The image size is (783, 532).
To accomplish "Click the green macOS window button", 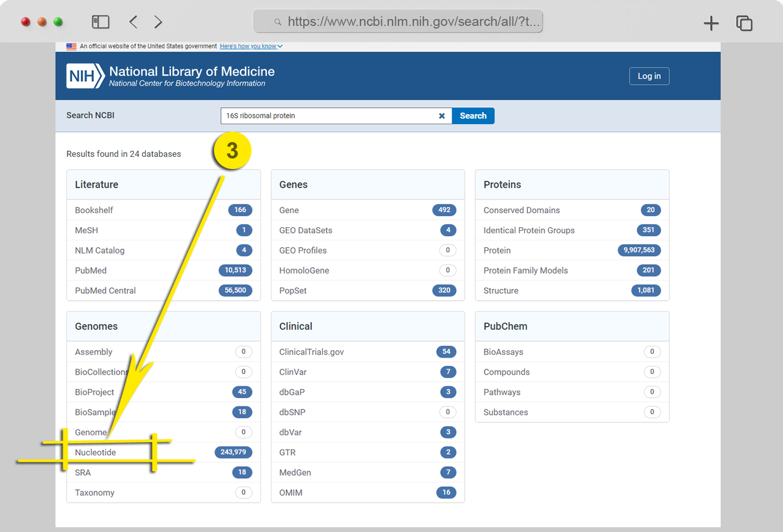I will tap(58, 22).
